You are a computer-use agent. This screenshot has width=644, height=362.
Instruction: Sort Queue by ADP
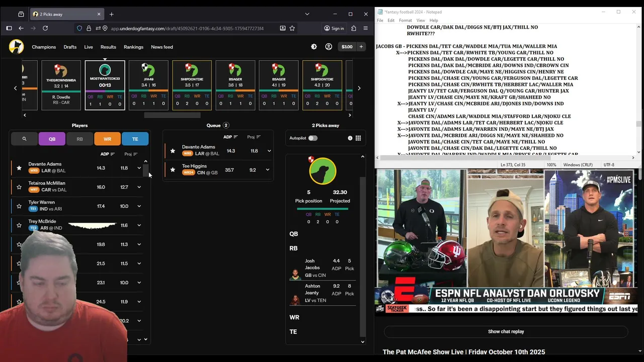tap(231, 137)
